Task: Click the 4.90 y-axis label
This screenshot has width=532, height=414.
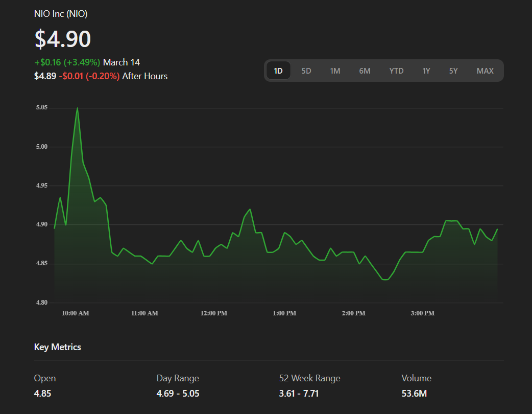Action: (42, 224)
